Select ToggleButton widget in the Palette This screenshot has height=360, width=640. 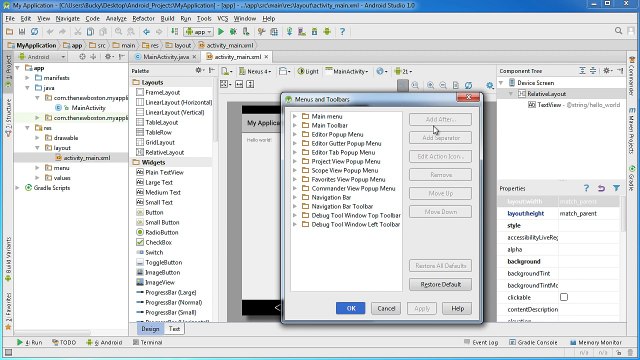click(159, 262)
